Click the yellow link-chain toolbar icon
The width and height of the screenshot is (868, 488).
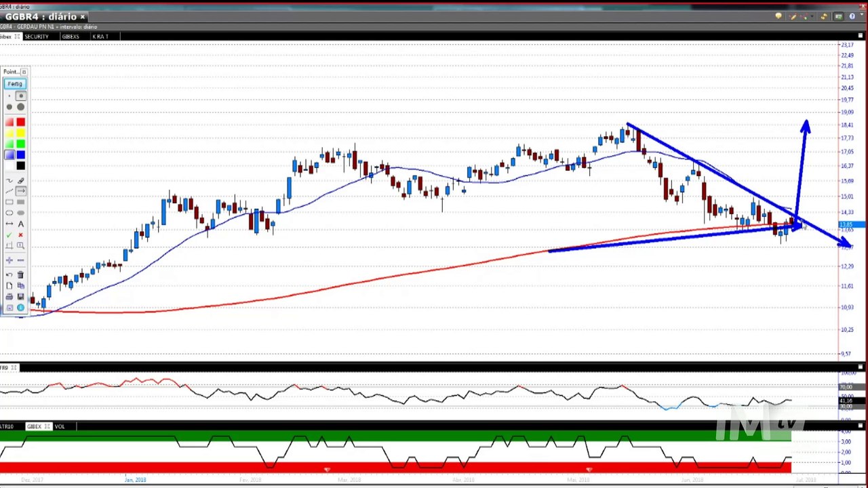point(823,16)
